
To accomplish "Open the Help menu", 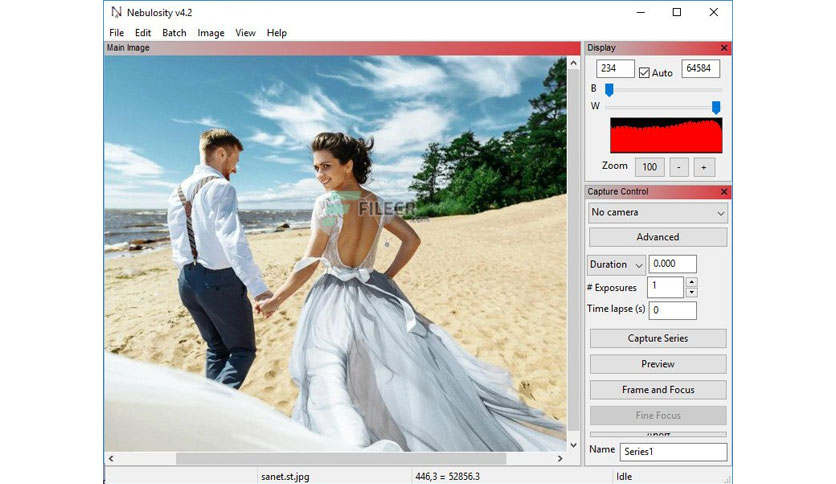I will [277, 33].
